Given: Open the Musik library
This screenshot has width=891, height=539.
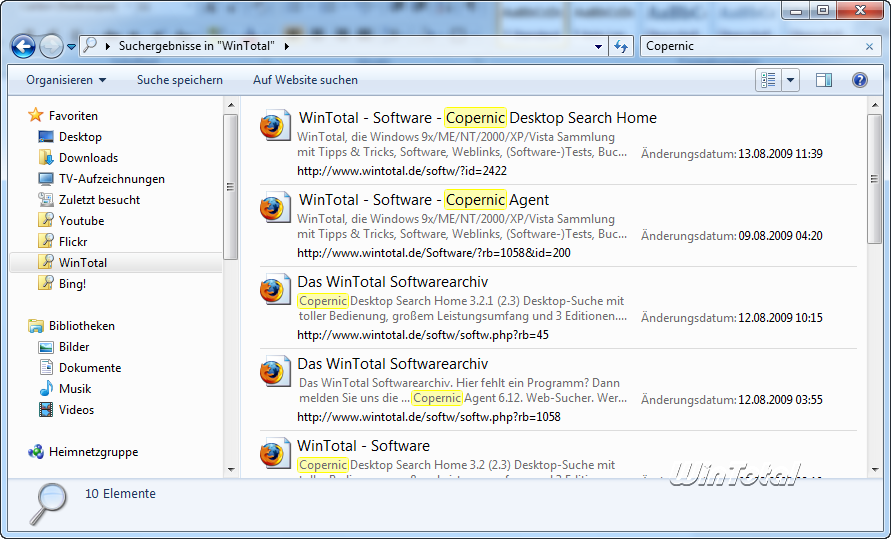Looking at the screenshot, I should (75, 389).
